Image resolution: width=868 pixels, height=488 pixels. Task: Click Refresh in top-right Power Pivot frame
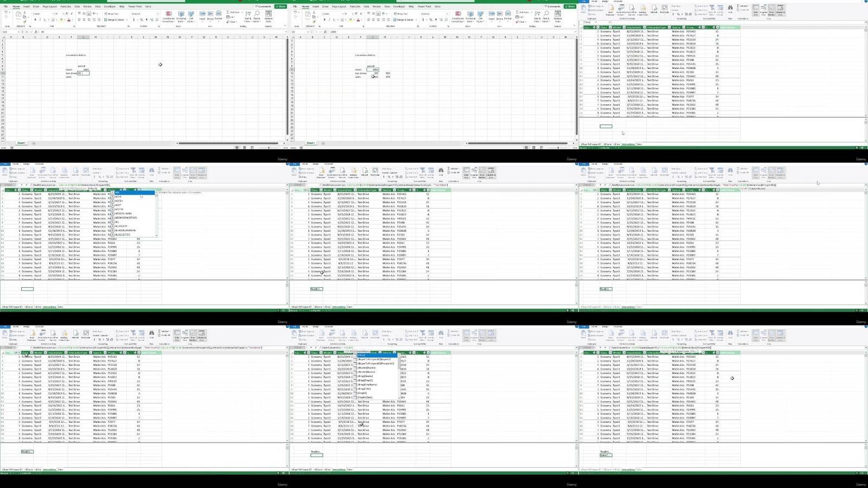(x=654, y=10)
